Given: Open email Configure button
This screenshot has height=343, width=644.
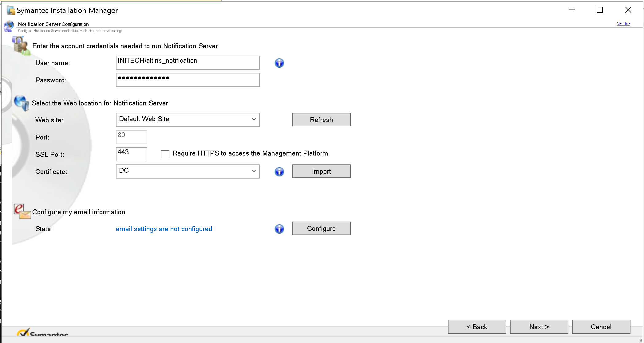Looking at the screenshot, I should click(321, 228).
